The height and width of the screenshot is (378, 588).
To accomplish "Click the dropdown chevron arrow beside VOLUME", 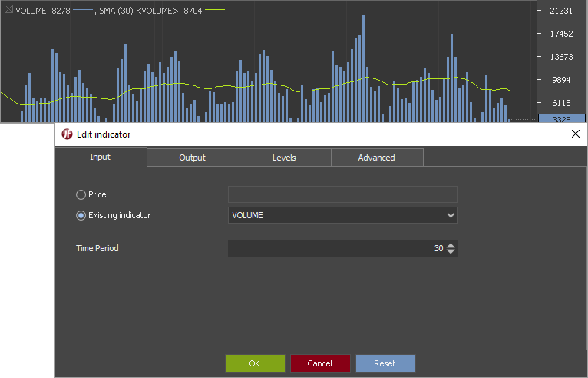I will pos(451,215).
